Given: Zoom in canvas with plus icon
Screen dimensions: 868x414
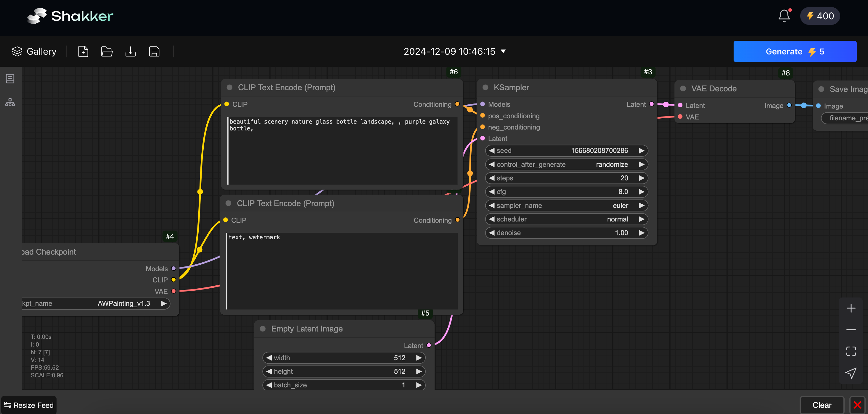Looking at the screenshot, I should coord(851,308).
